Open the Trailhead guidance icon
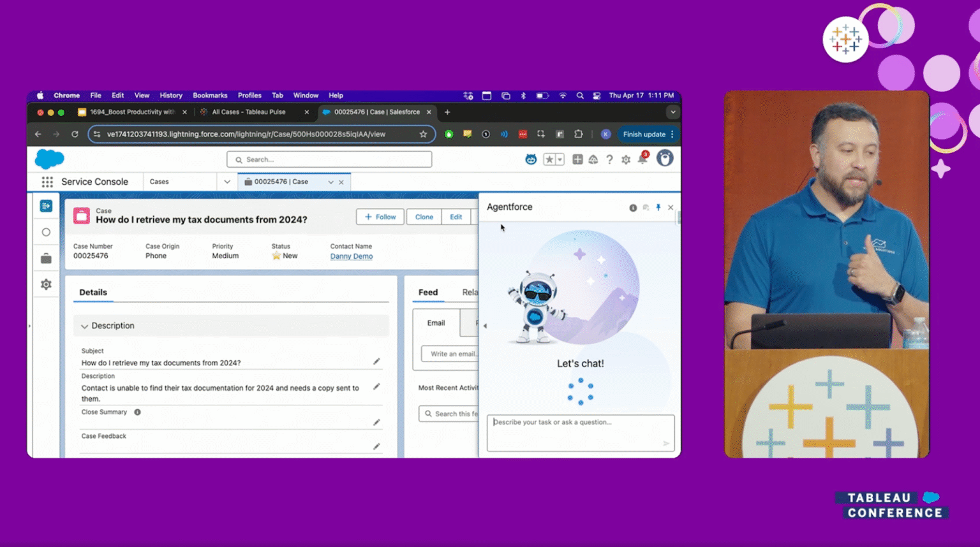This screenshot has height=547, width=980. [x=593, y=159]
